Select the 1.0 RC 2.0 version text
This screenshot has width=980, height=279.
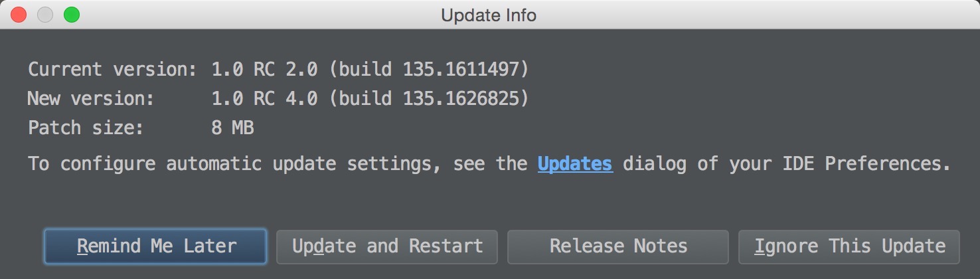[x=264, y=69]
